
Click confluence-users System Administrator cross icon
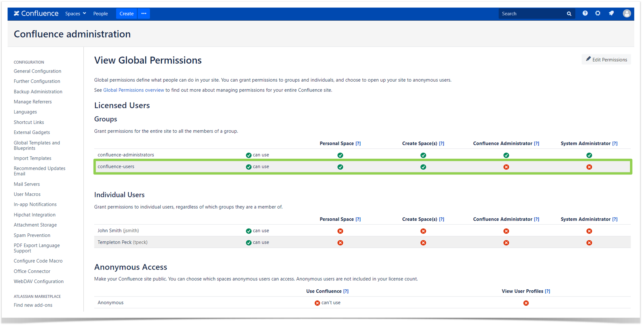point(589,167)
